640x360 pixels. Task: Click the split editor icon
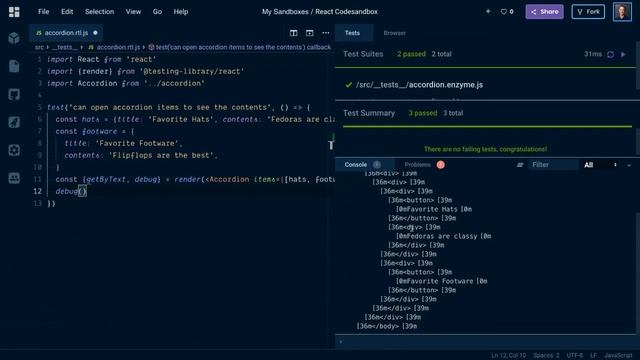click(x=293, y=33)
